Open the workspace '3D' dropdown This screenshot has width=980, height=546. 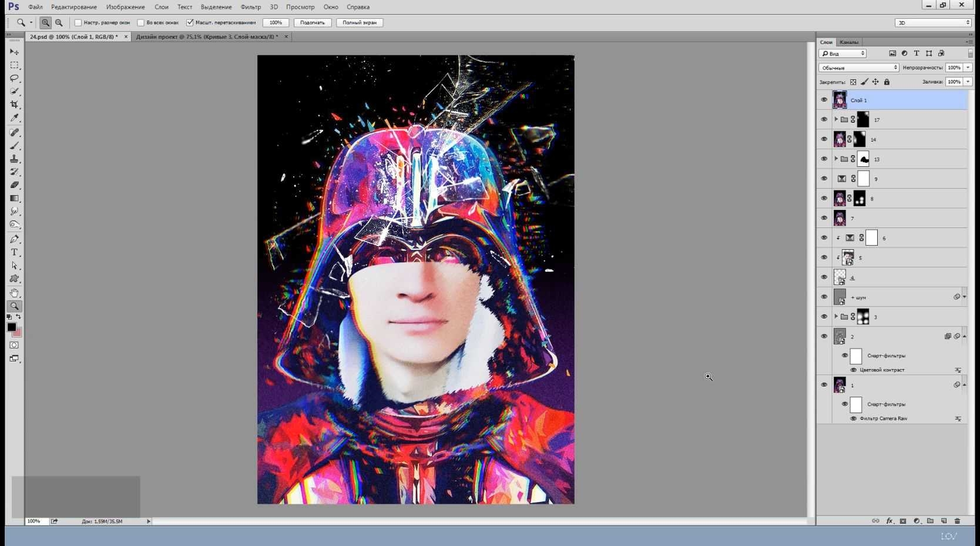(x=933, y=23)
